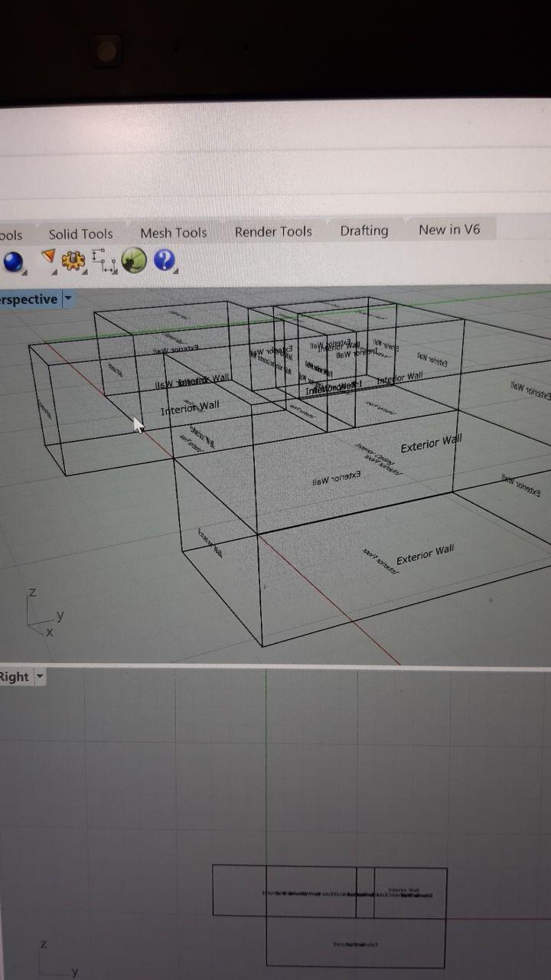Select the Drafting toolbar tab
Screen dimensions: 551x980
click(x=364, y=230)
